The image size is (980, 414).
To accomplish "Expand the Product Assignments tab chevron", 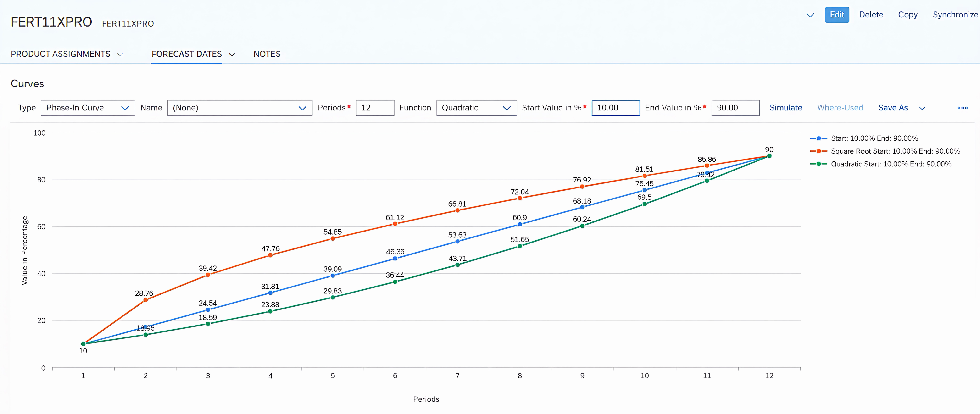I will [x=120, y=54].
